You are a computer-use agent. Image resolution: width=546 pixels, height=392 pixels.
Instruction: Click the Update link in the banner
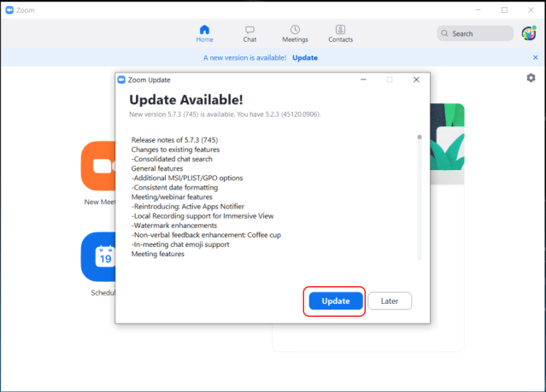[x=305, y=58]
